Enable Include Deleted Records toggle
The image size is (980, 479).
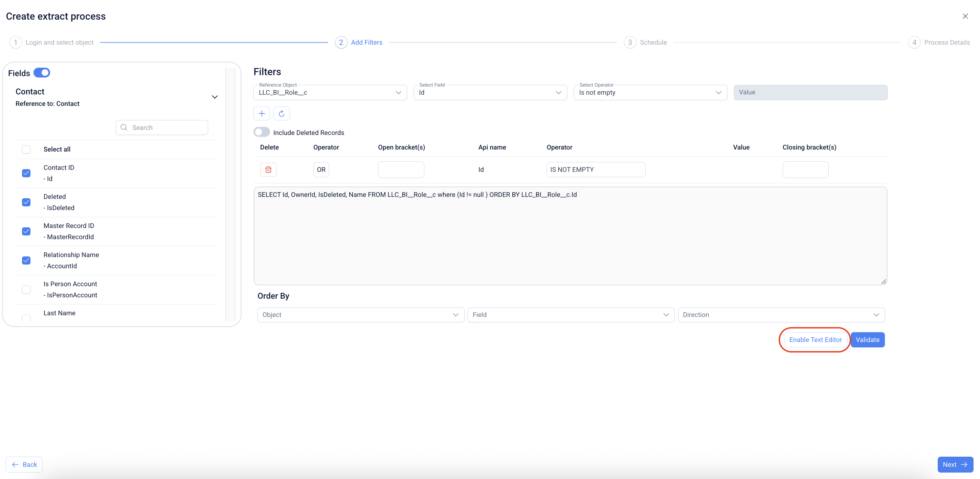262,132
